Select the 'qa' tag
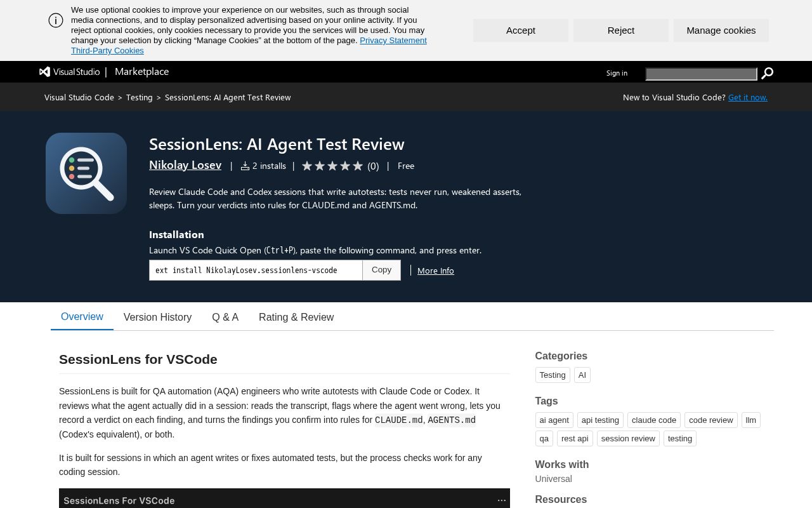812x508 pixels. click(x=544, y=439)
